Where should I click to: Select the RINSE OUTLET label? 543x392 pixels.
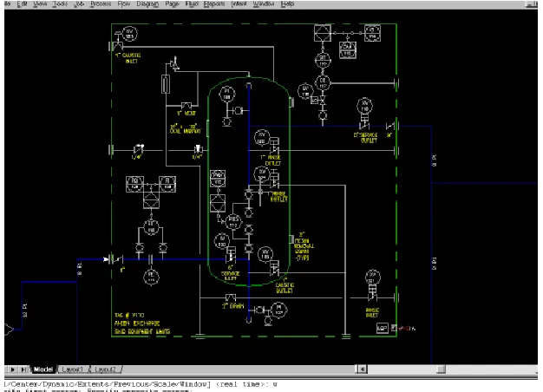(x=271, y=160)
